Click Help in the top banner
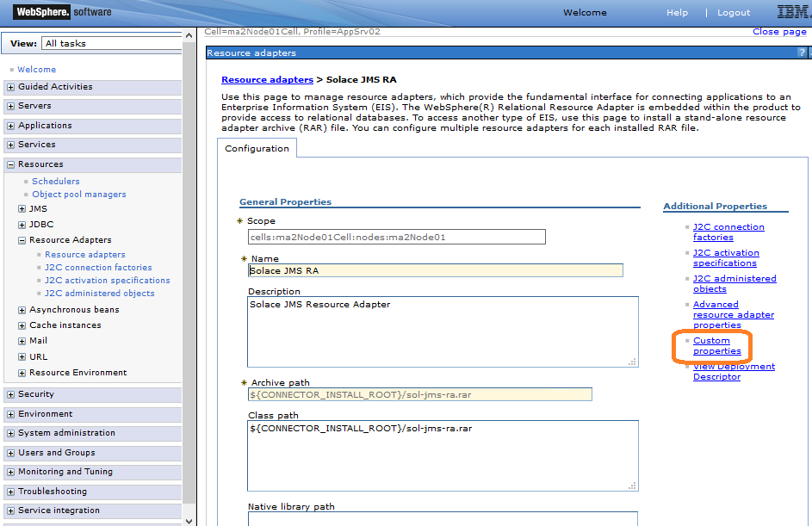Screen dimensions: 812x526 [677, 13]
